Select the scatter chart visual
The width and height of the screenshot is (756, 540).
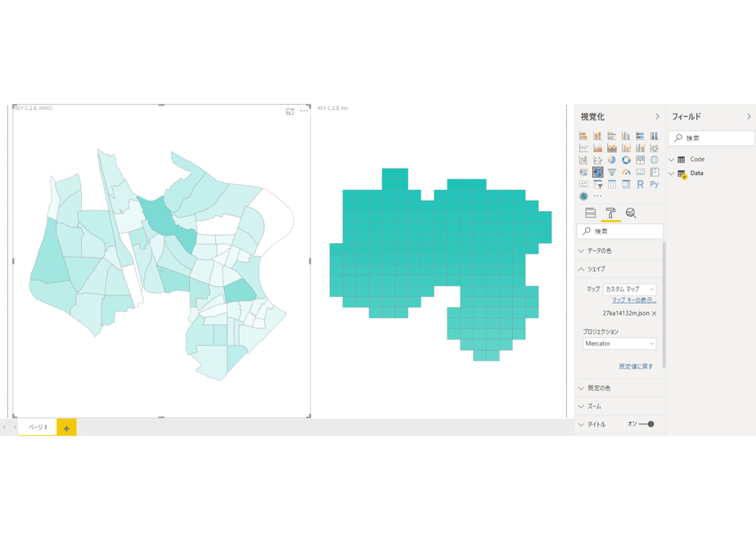pos(597,160)
